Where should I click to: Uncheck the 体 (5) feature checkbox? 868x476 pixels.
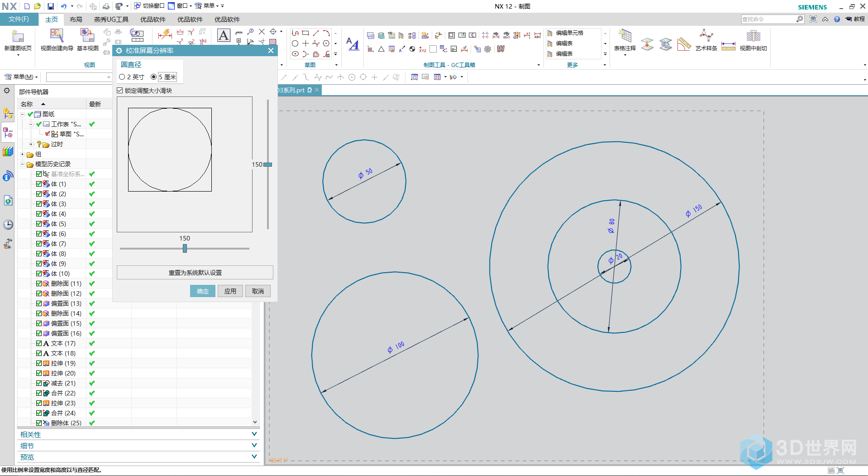39,224
